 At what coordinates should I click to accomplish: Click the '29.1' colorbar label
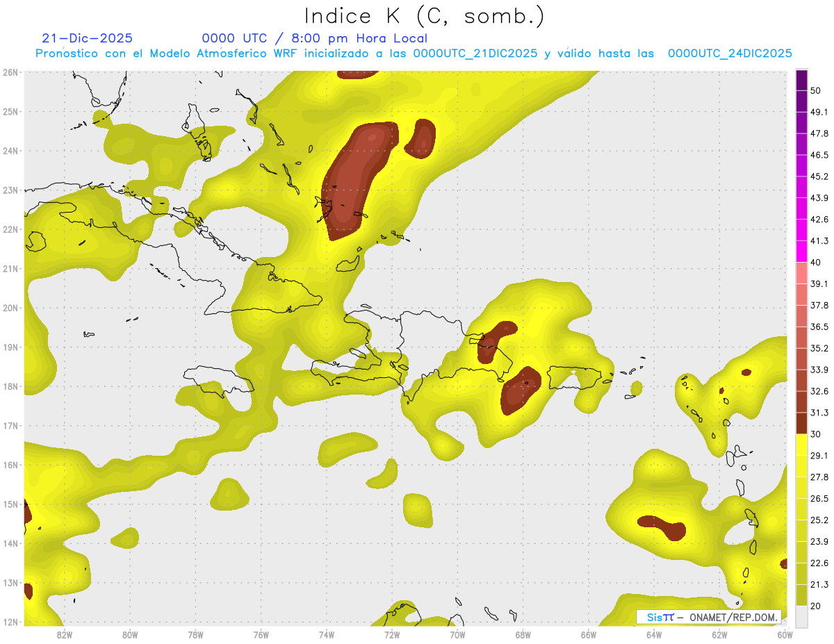tap(819, 456)
